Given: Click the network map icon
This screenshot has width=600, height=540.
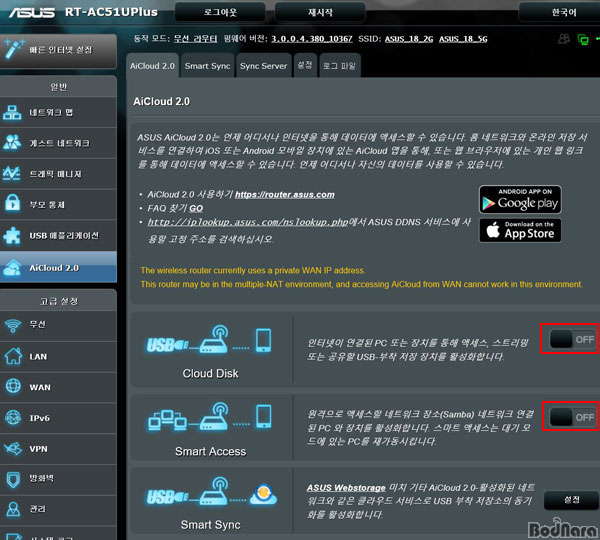Looking at the screenshot, I should (12, 113).
